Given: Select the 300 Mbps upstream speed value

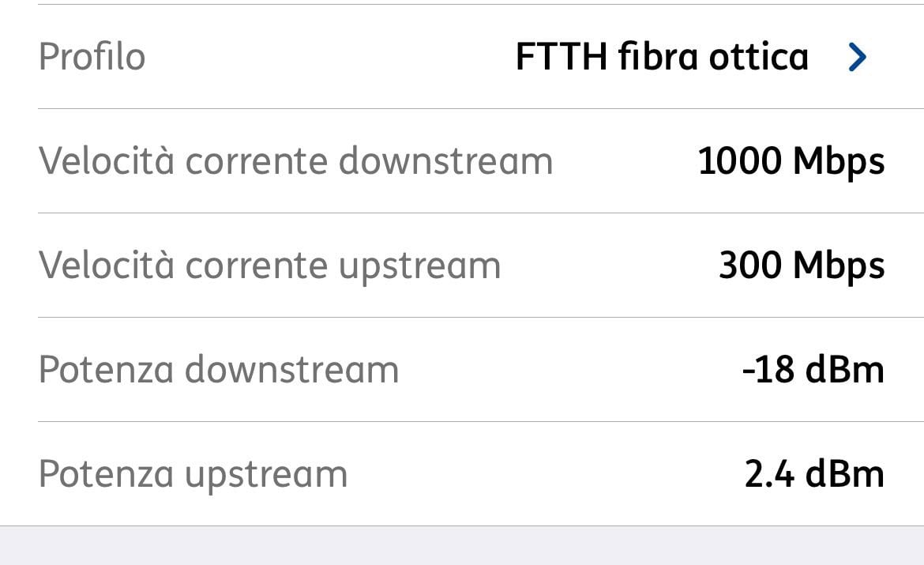Looking at the screenshot, I should pyautogui.click(x=802, y=266).
